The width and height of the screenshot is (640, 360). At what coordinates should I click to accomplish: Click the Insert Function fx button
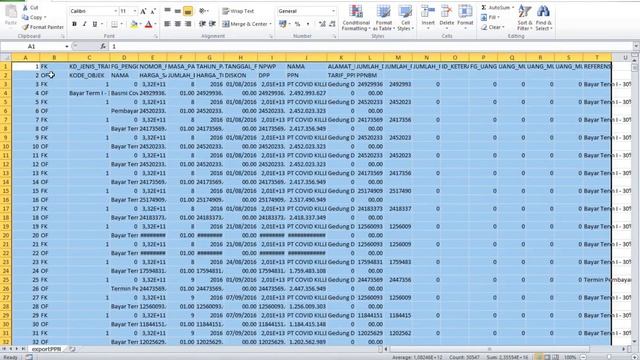(103, 47)
